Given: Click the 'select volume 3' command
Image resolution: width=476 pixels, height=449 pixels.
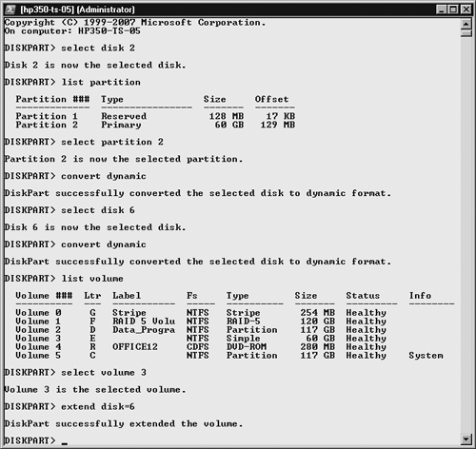Looking at the screenshot, I should coord(104,373).
